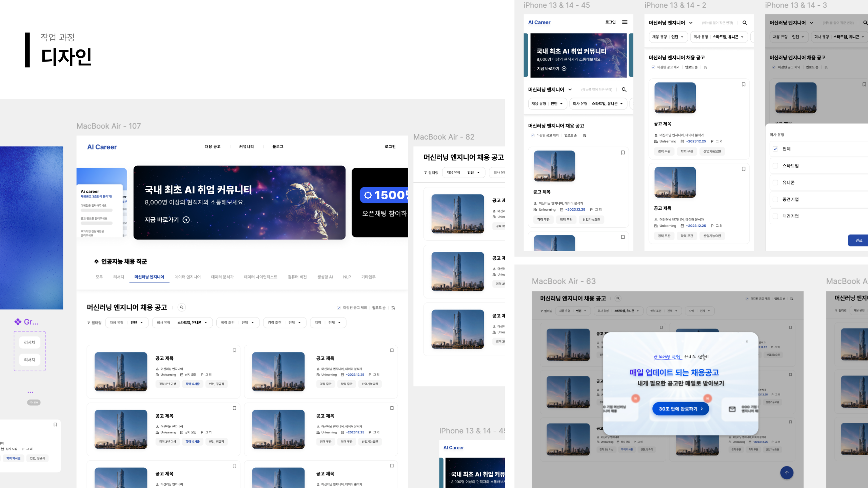
Task: Uncheck 전체 in 회사 유형 sheet
Action: 775,149
